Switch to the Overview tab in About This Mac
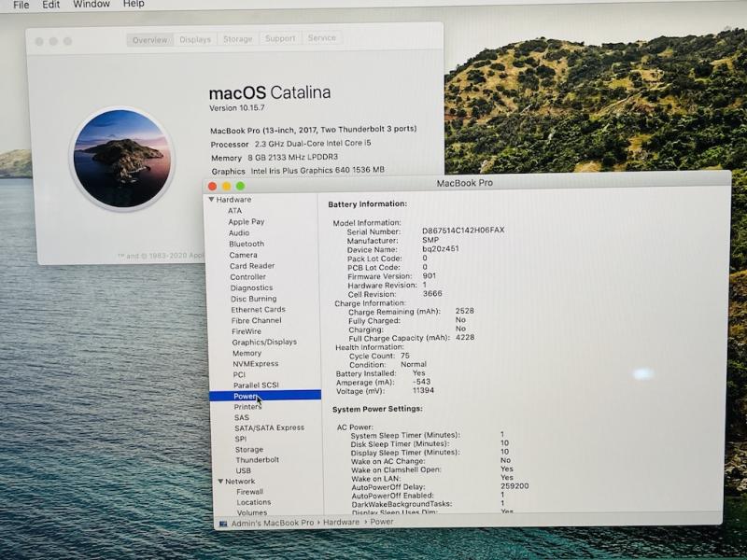 coord(150,40)
